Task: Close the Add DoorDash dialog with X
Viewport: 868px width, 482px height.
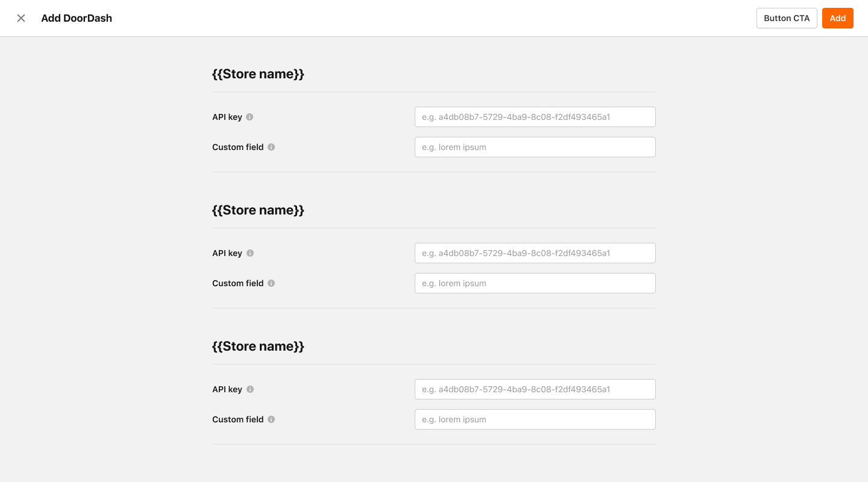Action: click(x=21, y=18)
